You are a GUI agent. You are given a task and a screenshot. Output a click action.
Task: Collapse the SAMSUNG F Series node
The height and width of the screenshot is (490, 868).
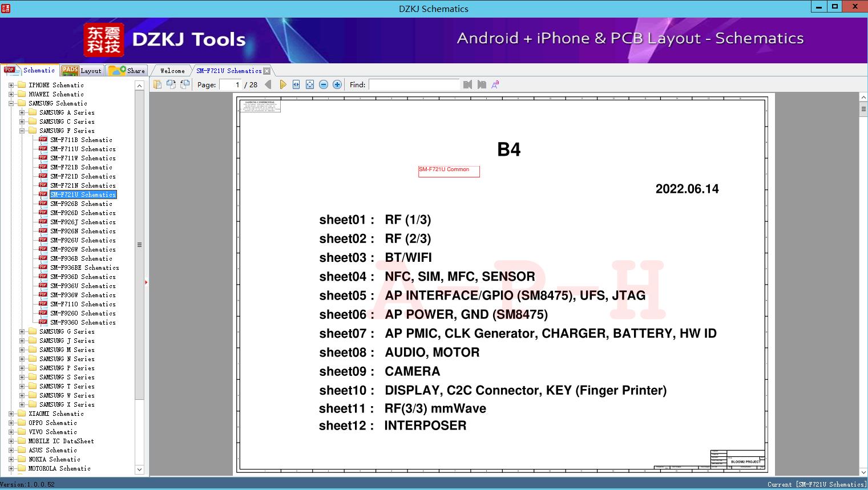[22, 131]
